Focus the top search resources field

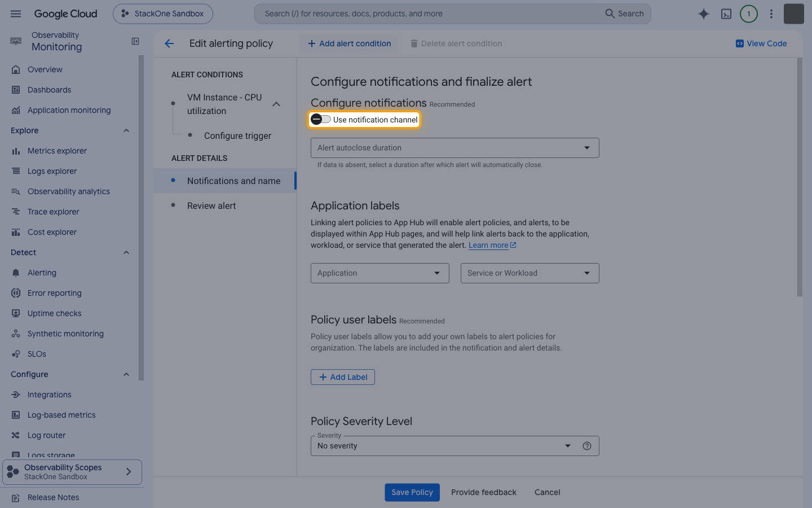point(429,14)
